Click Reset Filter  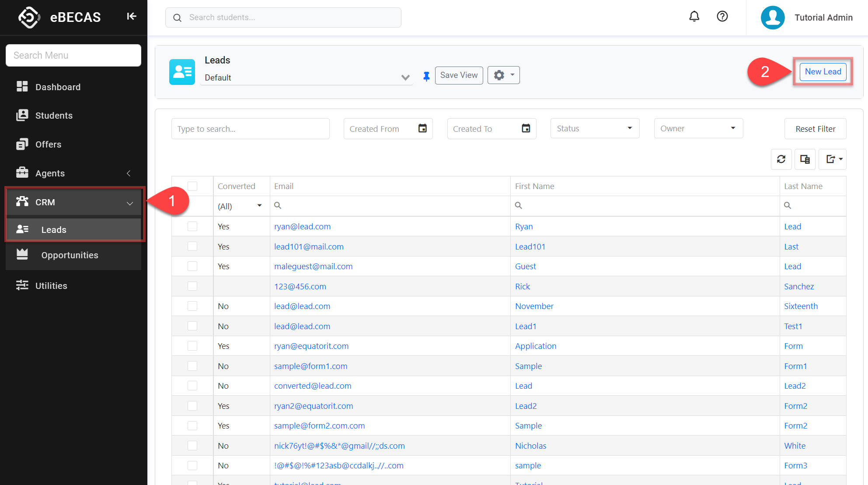(x=815, y=129)
